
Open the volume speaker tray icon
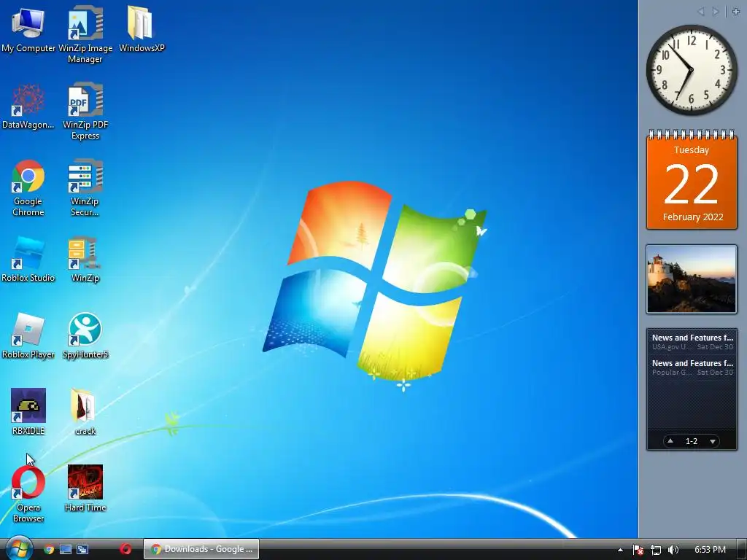click(x=673, y=550)
